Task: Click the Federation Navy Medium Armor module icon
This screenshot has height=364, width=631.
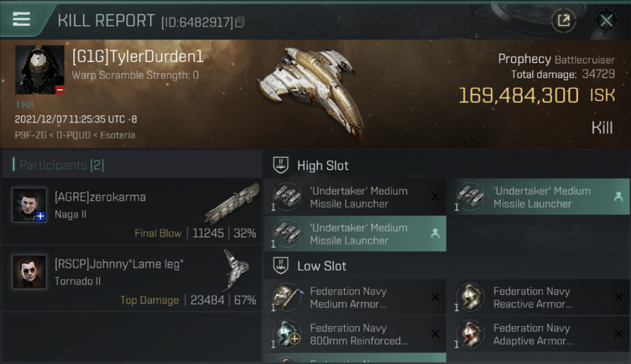Action: pyautogui.click(x=287, y=297)
